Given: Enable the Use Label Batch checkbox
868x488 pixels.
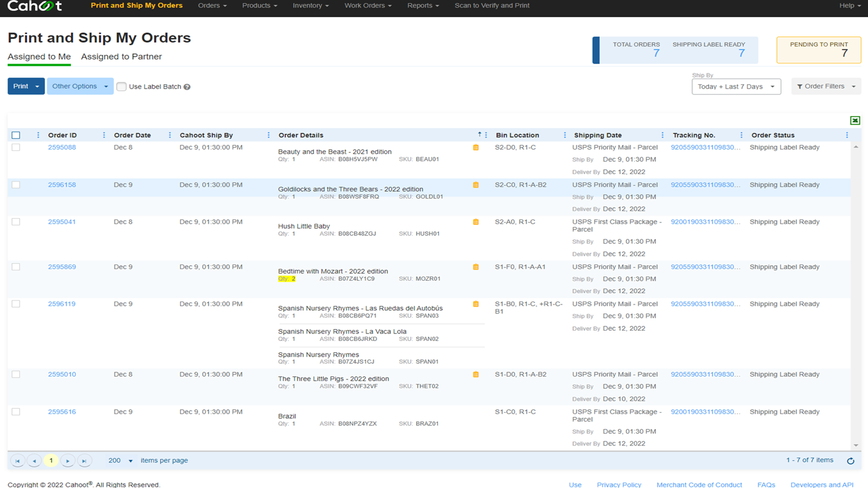Looking at the screenshot, I should 122,87.
